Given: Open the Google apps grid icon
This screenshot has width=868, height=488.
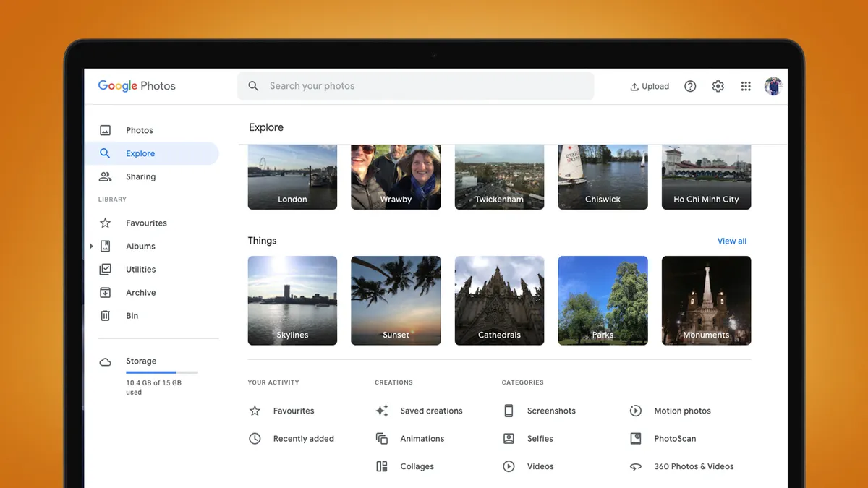Looking at the screenshot, I should (746, 86).
